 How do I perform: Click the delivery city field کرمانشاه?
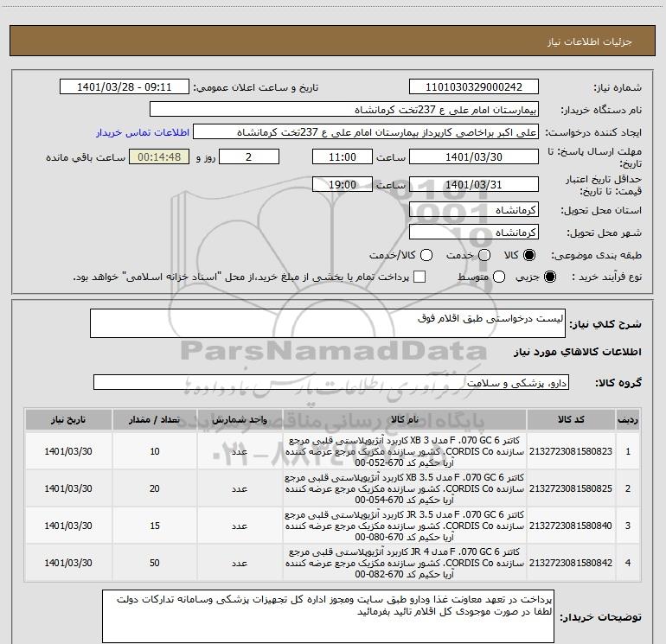click(474, 233)
